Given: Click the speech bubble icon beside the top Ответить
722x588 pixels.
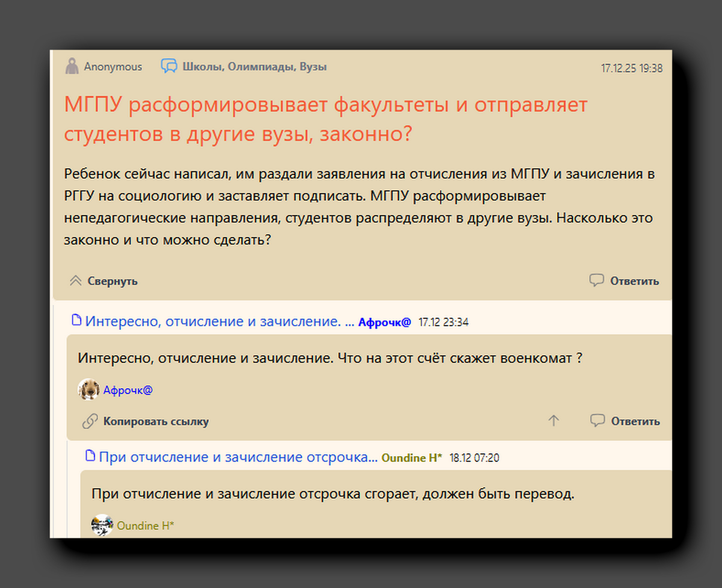Looking at the screenshot, I should tap(596, 280).
